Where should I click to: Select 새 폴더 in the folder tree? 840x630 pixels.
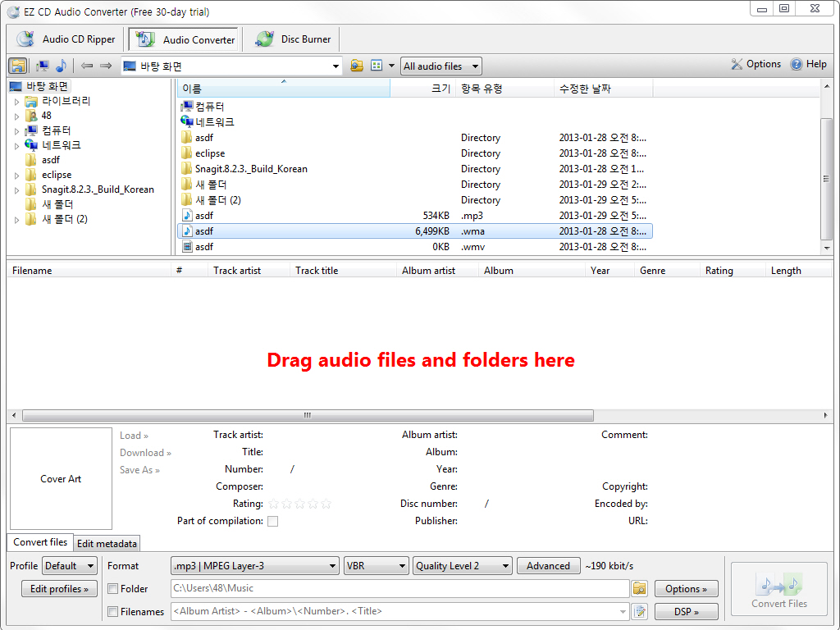[x=57, y=204]
